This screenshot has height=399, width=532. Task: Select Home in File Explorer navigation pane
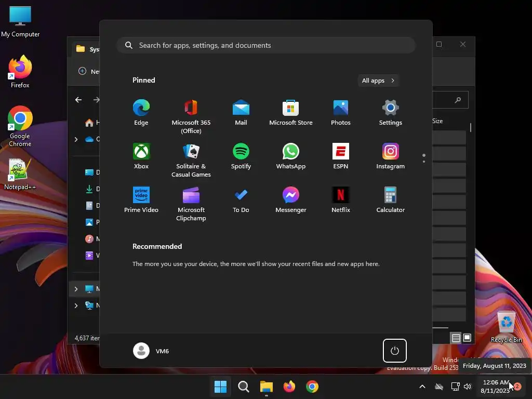pyautogui.click(x=91, y=123)
